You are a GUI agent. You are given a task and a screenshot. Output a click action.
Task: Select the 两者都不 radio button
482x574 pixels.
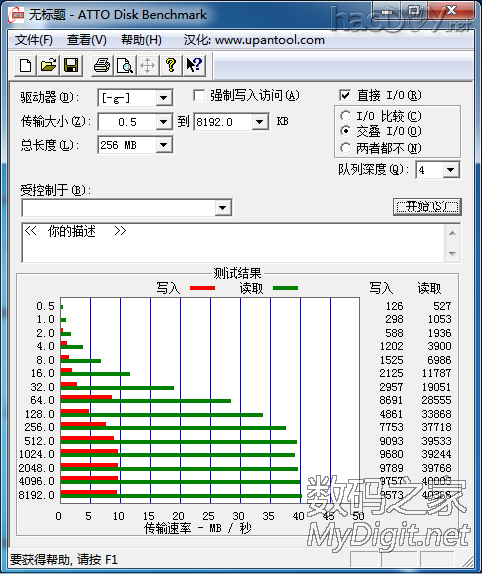(345, 148)
